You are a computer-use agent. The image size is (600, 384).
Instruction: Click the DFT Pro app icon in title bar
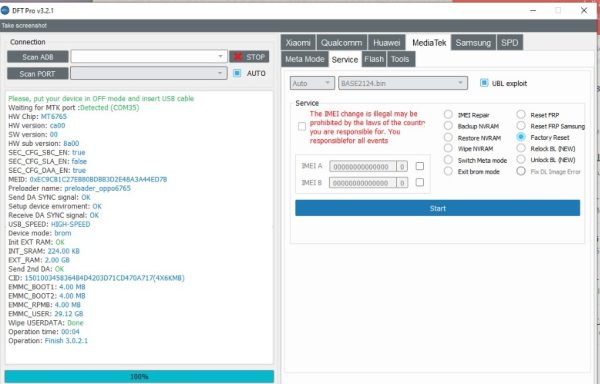(x=5, y=10)
